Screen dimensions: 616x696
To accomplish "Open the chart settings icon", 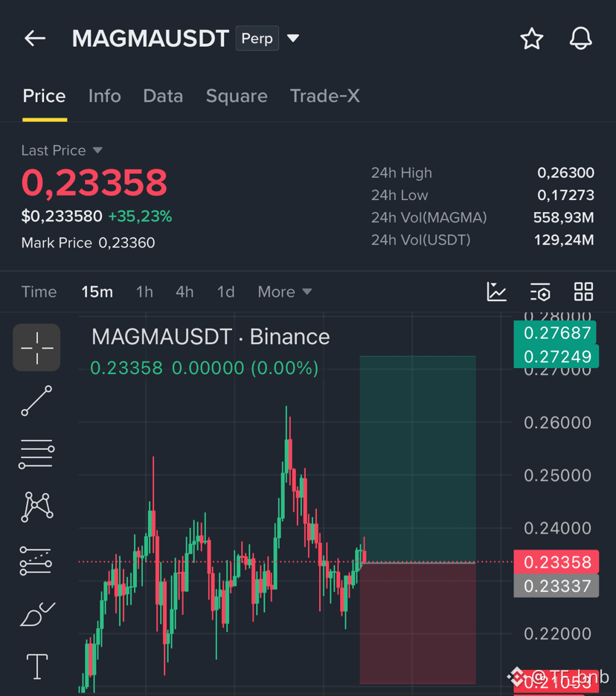I will [540, 291].
